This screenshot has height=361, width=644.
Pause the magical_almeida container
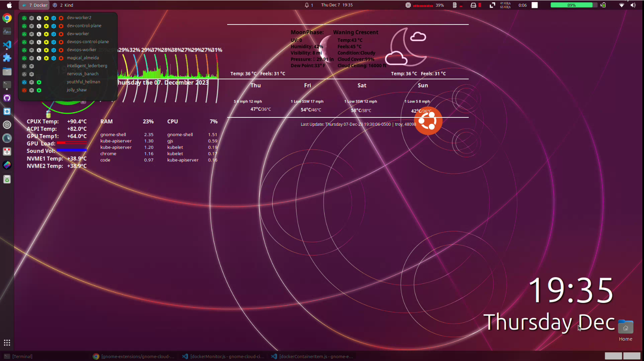tap(46, 58)
